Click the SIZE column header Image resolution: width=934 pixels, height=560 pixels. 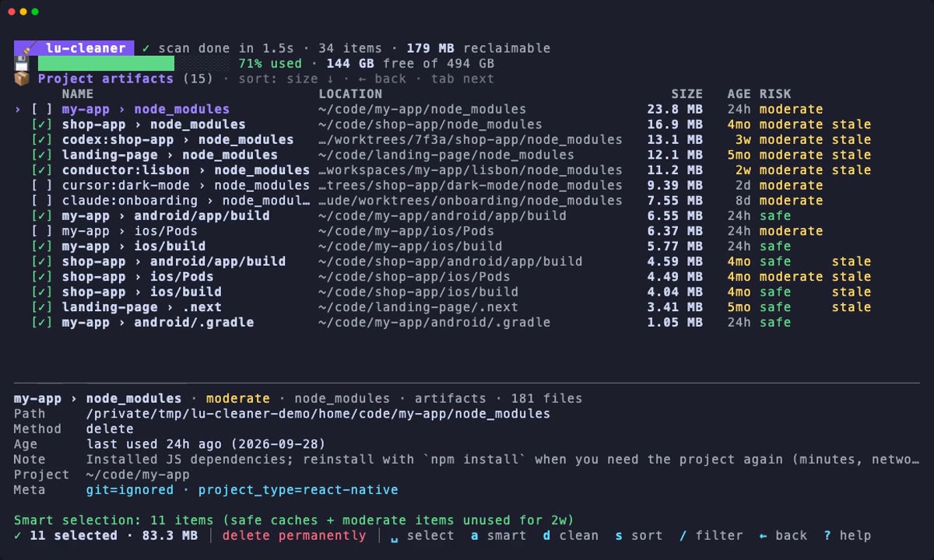pos(686,94)
